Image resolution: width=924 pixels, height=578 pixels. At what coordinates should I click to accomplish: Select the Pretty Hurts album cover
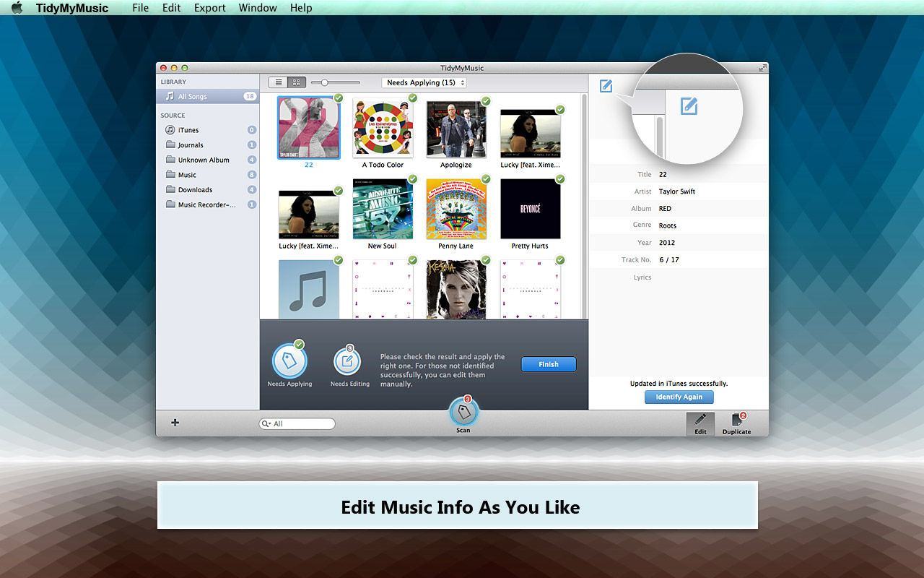(x=531, y=210)
